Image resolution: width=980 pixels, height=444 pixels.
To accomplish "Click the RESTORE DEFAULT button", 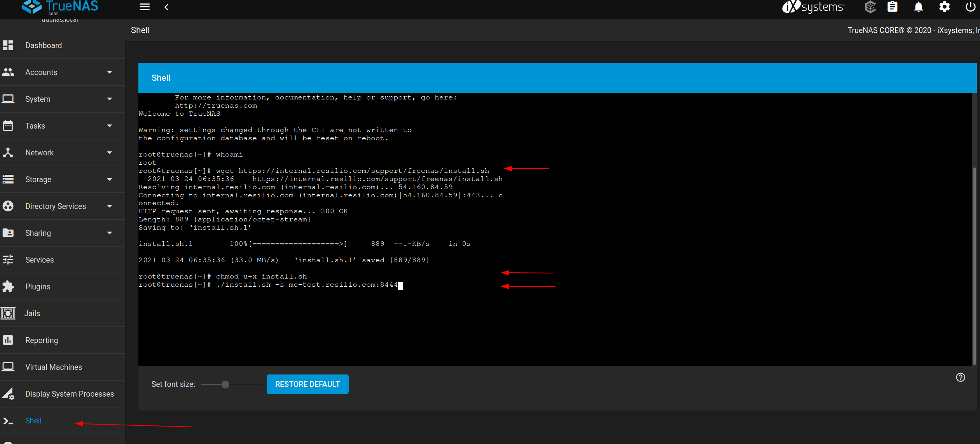I will pos(307,384).
